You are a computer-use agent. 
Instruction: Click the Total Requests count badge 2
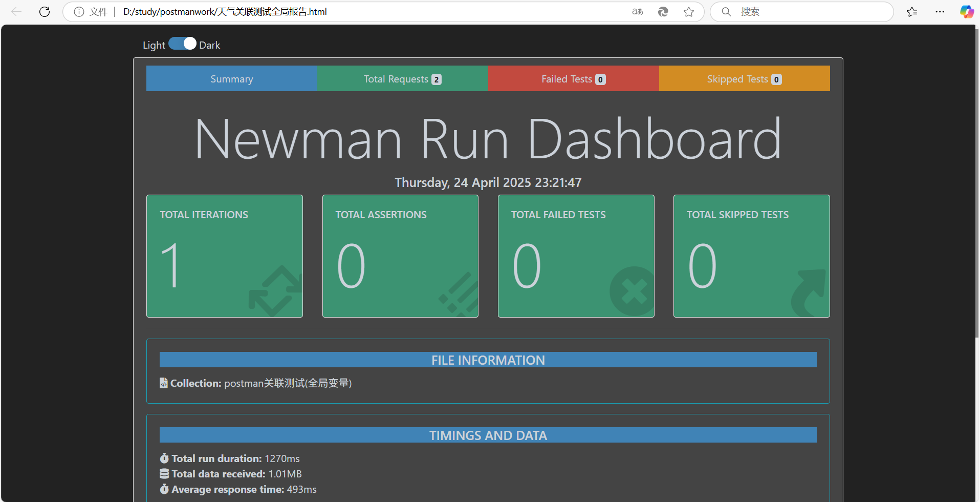(x=437, y=79)
